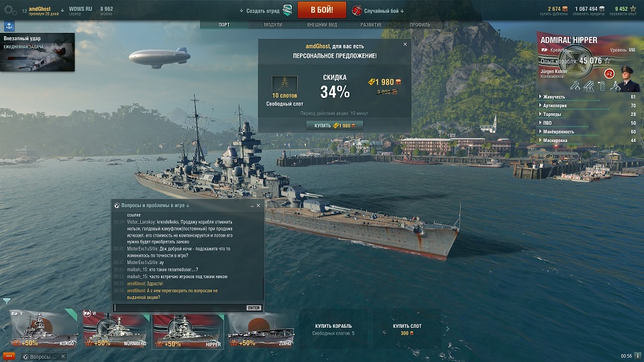Click the free XP star icon
This screenshot has height=362, width=644.
point(633,9)
